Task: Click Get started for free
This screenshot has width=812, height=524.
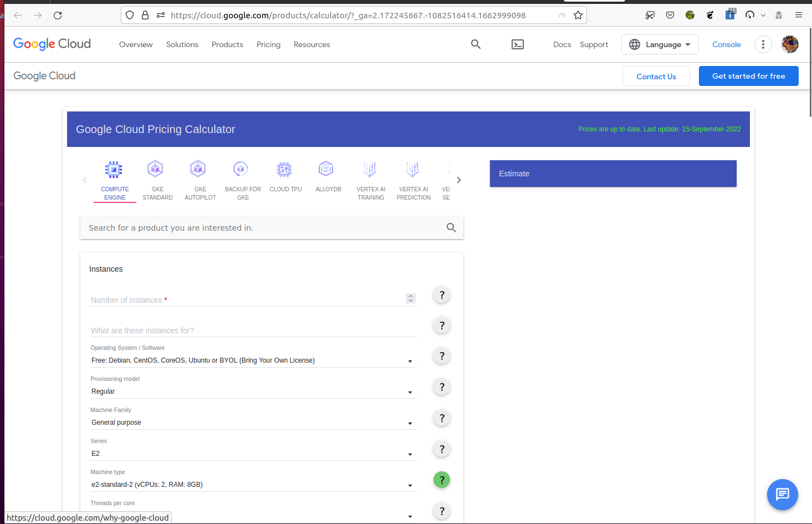Action: pos(748,76)
